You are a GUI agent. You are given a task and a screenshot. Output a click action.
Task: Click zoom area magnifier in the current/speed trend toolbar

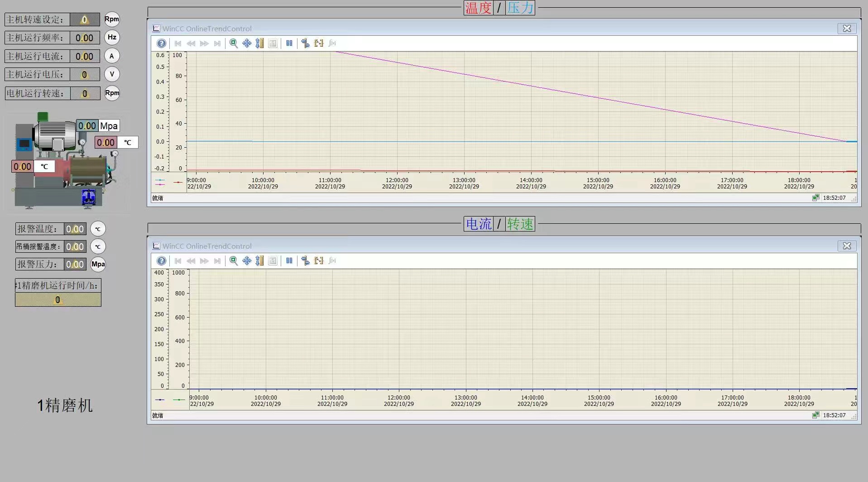[234, 261]
